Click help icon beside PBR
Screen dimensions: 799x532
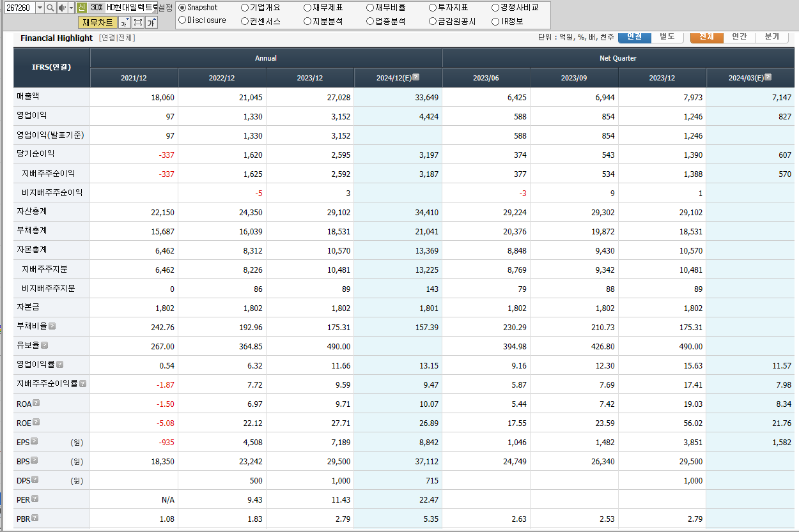pyautogui.click(x=35, y=517)
